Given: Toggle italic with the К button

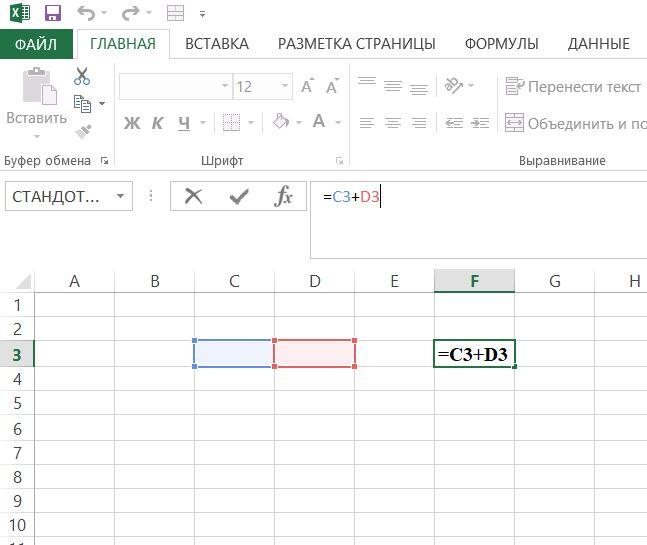Looking at the screenshot, I should click(158, 123).
